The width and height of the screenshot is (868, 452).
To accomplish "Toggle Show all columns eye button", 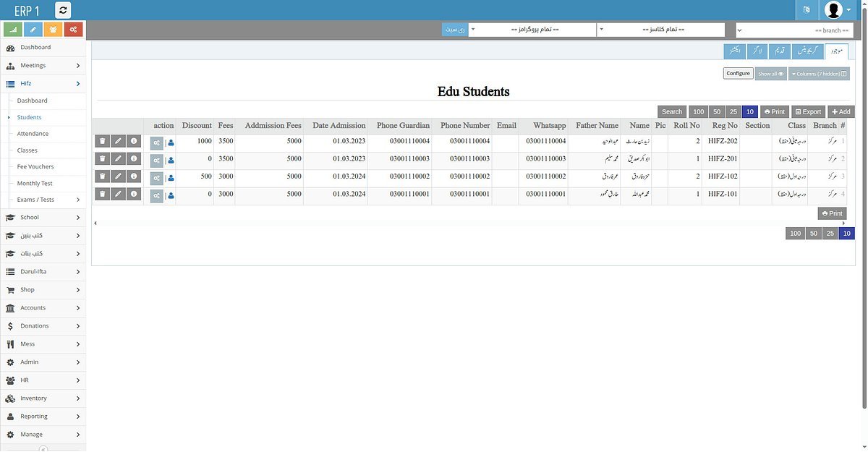I will pos(770,73).
